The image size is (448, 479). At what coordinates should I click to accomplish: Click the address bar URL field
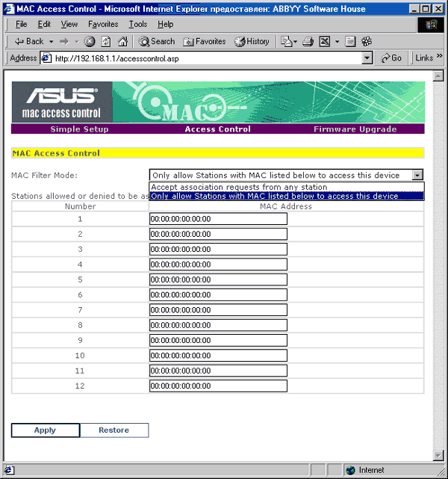[208, 58]
